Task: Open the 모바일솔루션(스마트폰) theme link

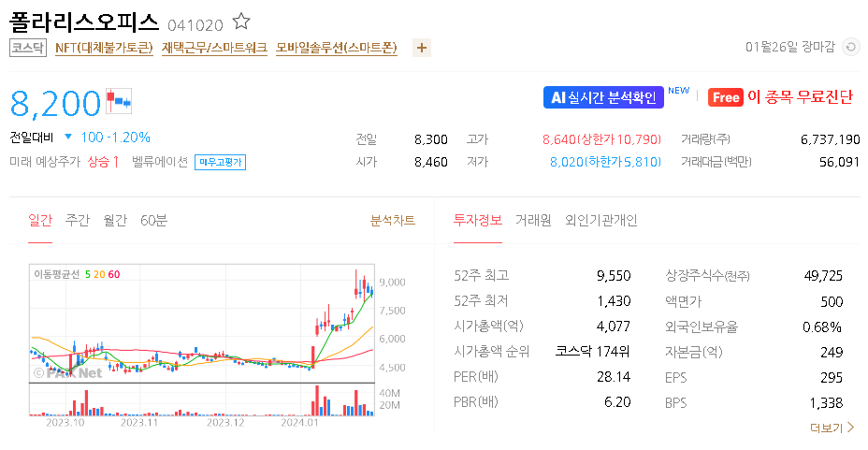Action: point(337,48)
